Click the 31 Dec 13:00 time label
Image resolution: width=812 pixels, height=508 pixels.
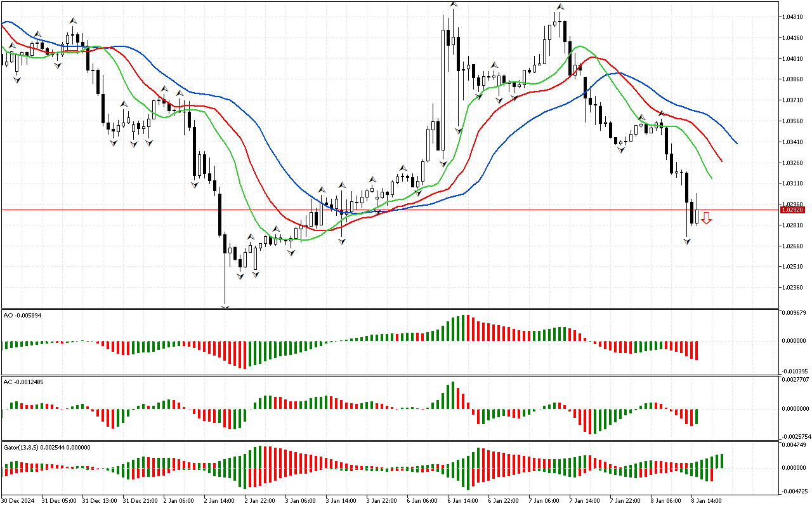coord(100,500)
